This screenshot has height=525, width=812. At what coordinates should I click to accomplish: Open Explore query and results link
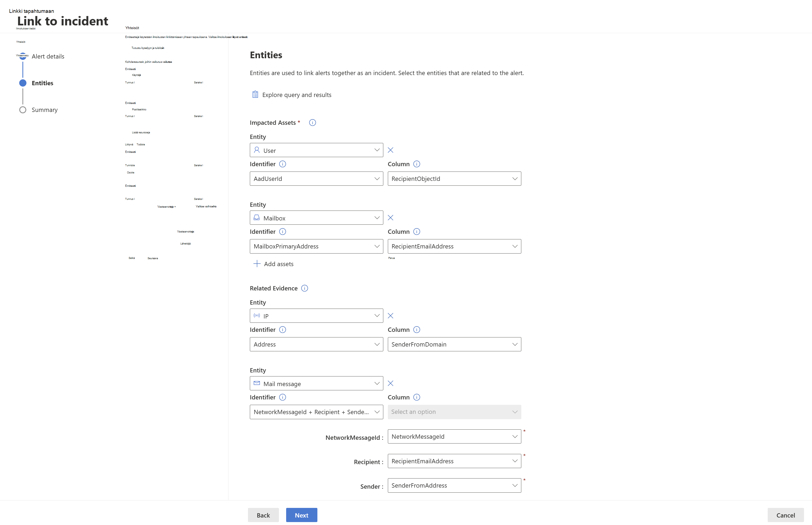pyautogui.click(x=296, y=95)
